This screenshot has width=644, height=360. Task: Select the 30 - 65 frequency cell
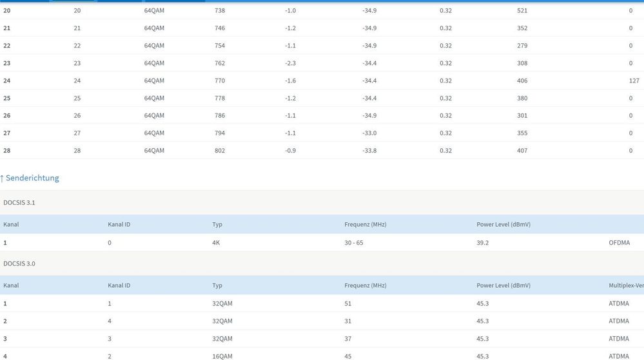(x=354, y=243)
